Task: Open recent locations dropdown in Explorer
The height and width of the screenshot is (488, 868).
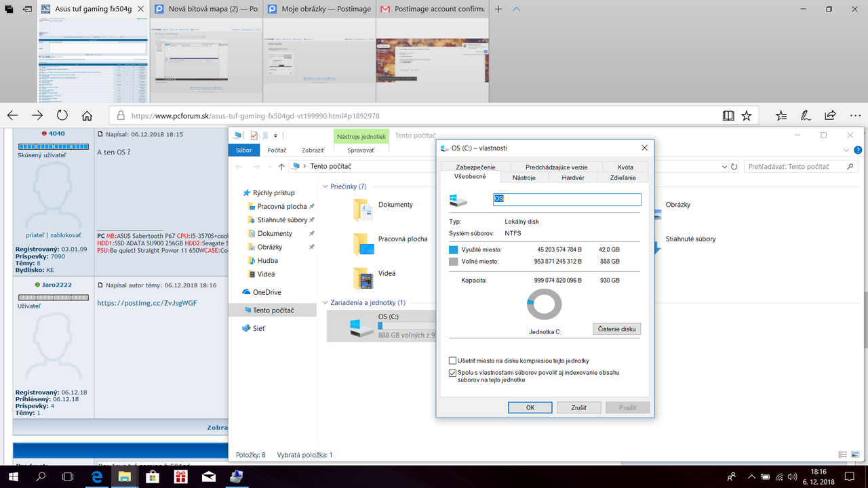Action: click(x=269, y=166)
